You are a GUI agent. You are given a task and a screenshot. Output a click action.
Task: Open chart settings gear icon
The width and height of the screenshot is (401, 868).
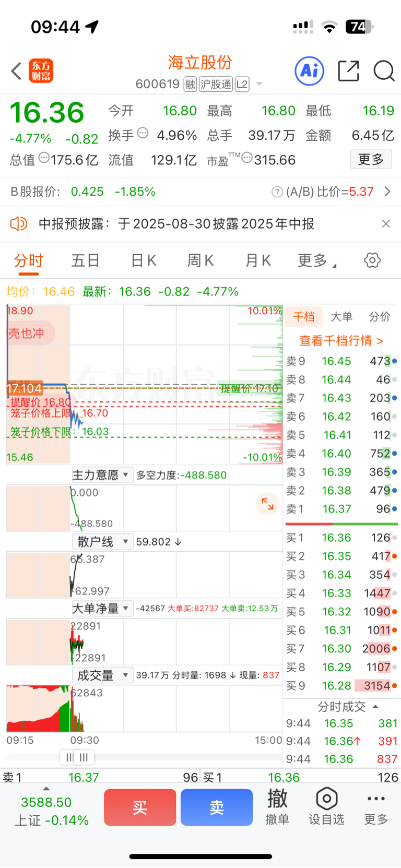point(372,260)
